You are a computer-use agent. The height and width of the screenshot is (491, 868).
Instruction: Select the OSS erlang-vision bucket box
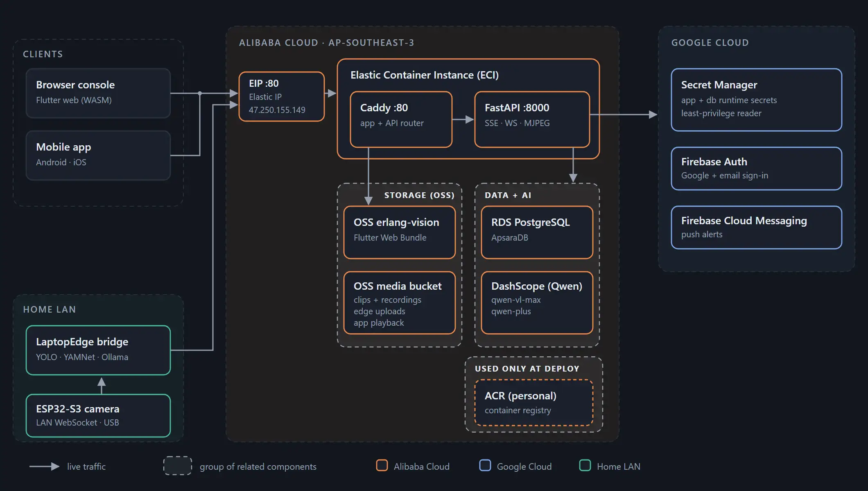[400, 232]
